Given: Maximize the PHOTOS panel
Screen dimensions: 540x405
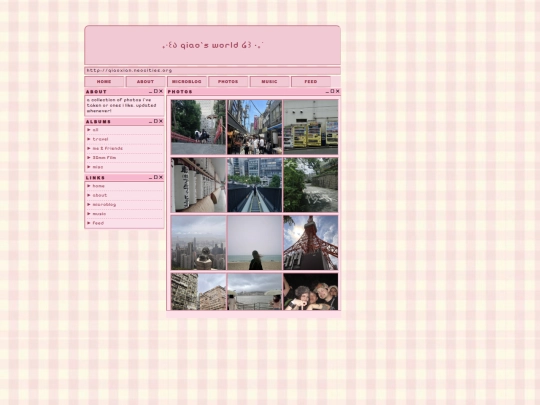Looking at the screenshot, I should (x=332, y=91).
